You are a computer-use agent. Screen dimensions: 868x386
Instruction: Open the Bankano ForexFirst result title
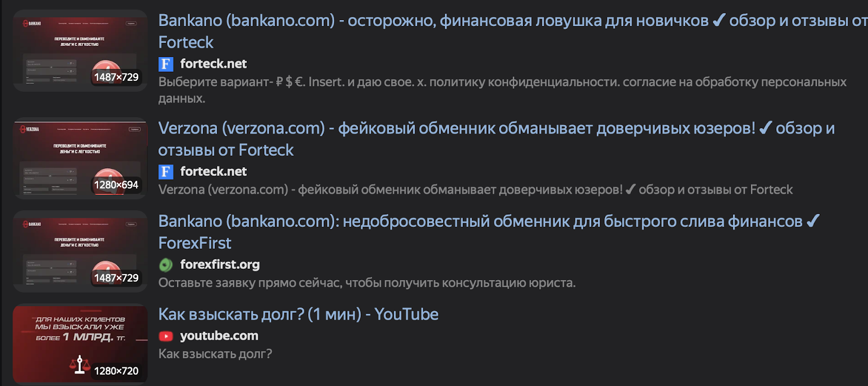[480, 222]
